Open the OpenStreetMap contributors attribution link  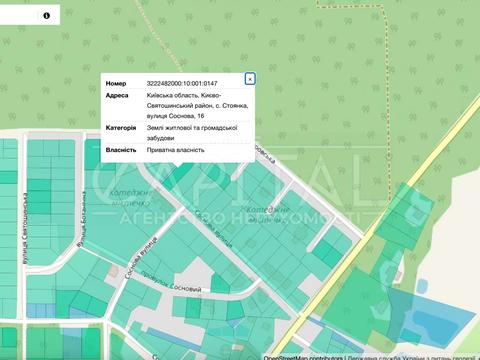[303, 358]
